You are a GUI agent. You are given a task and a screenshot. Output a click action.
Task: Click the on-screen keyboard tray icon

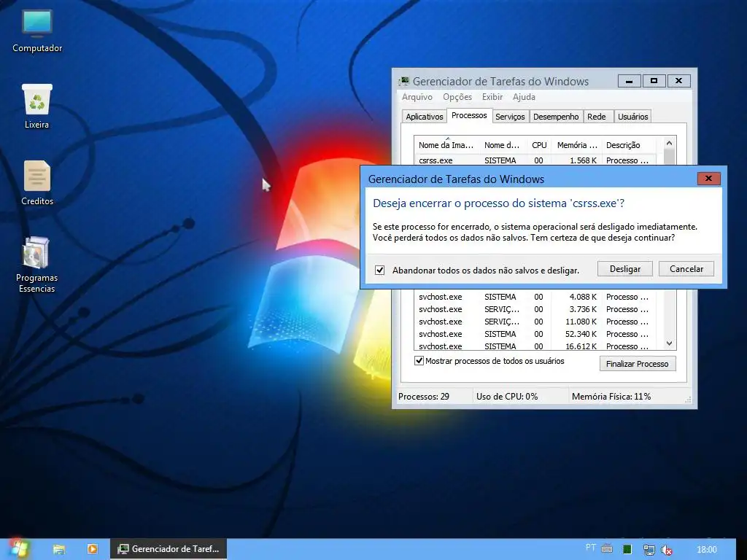click(x=606, y=548)
